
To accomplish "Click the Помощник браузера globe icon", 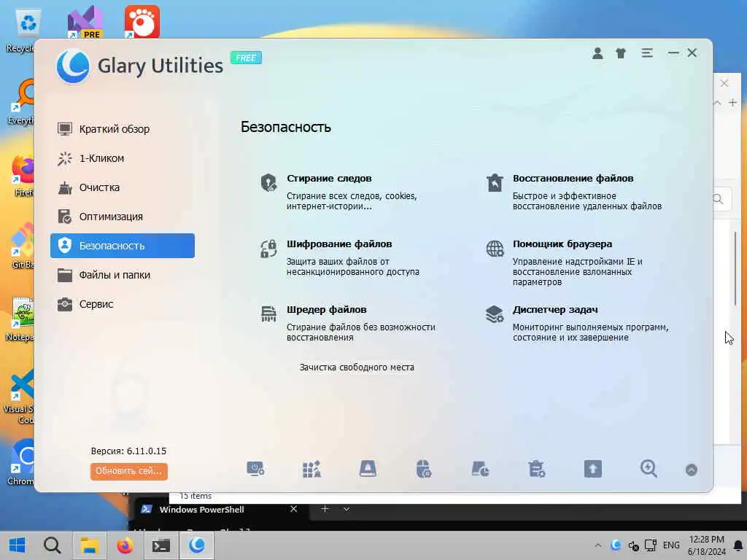I will pyautogui.click(x=495, y=249).
